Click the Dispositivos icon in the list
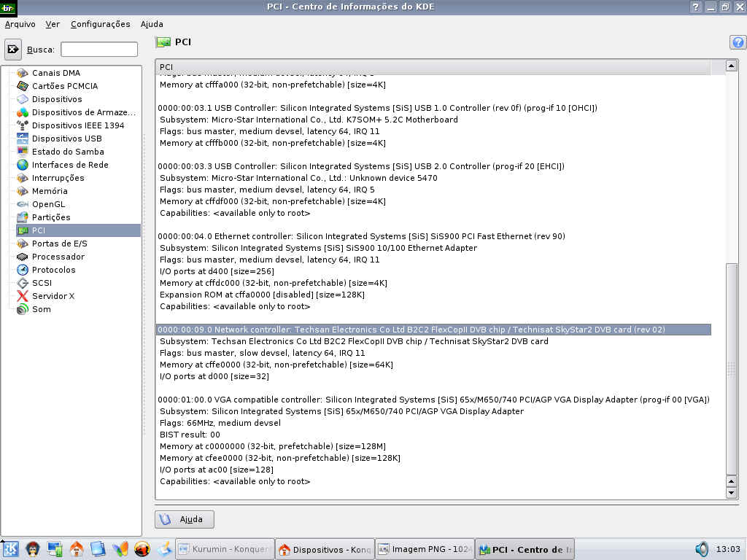The width and height of the screenshot is (747, 560). (23, 99)
